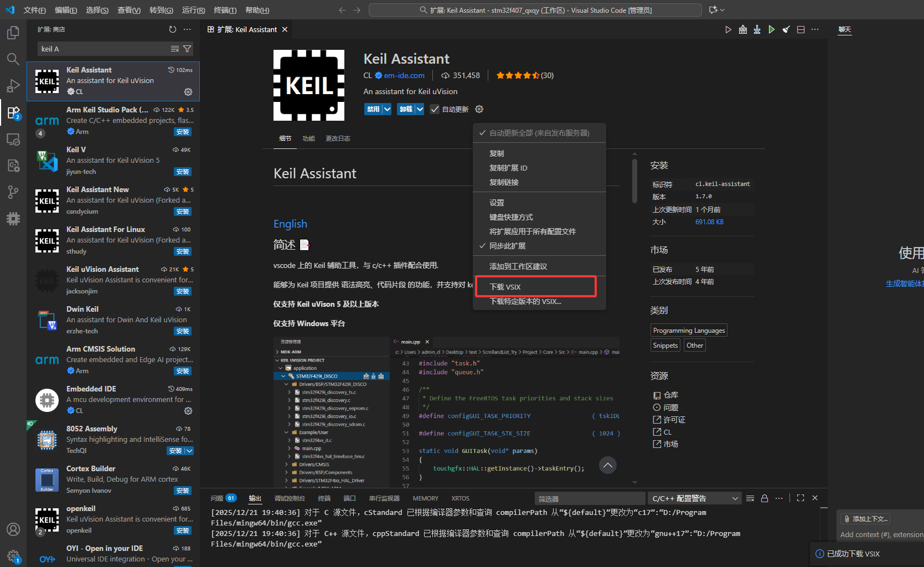This screenshot has width=924, height=567.
Task: Click the download-to-device arrow icon
Action: click(x=757, y=29)
